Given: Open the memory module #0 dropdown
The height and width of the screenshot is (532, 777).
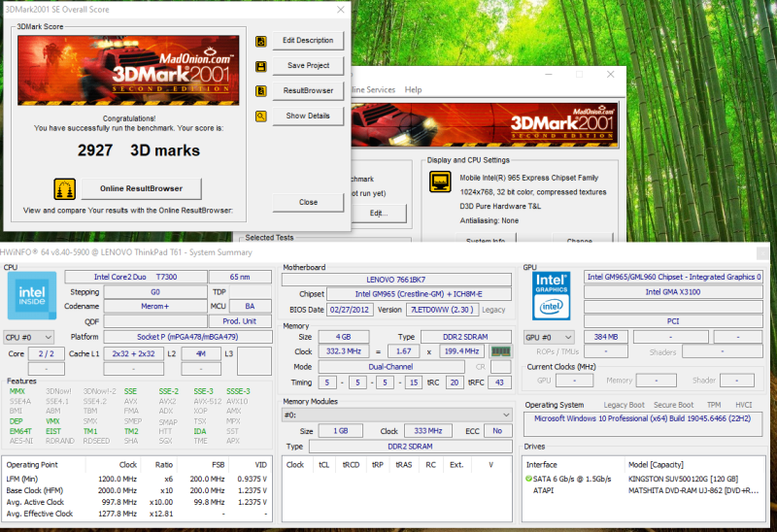Looking at the screenshot, I should [x=397, y=415].
